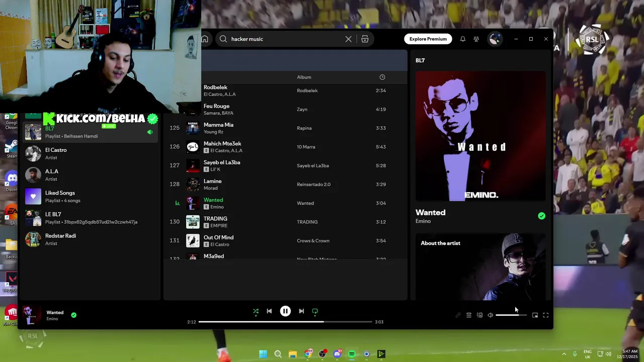Open Liked Songs playlist
Image resolution: width=644 pixels, height=362 pixels.
pos(91,197)
